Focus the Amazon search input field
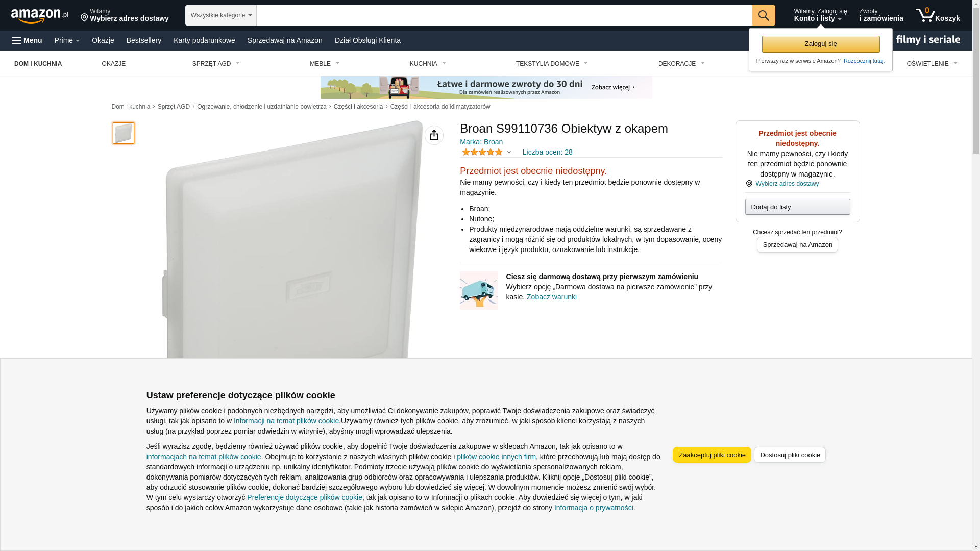 pyautogui.click(x=504, y=15)
